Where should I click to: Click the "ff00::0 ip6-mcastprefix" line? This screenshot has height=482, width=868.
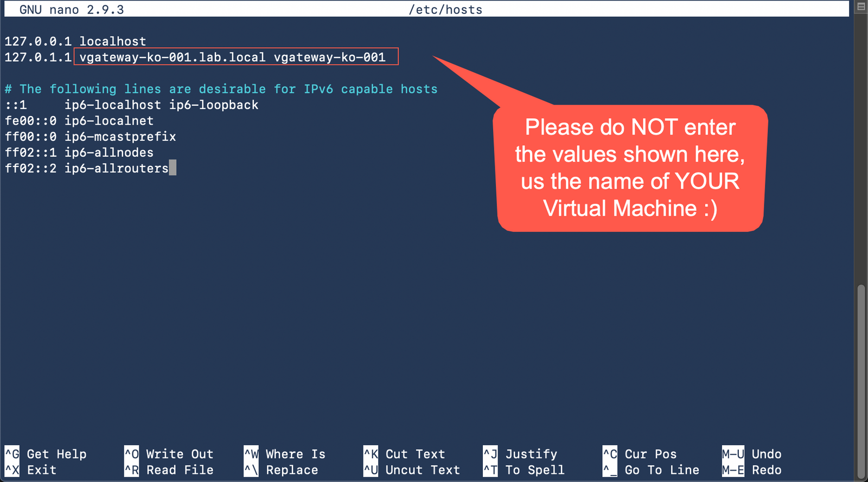point(91,137)
